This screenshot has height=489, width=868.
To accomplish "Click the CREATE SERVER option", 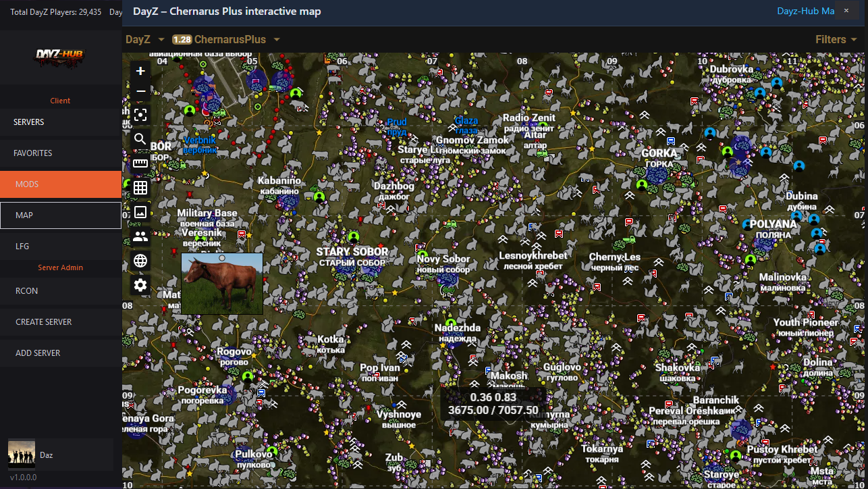I will point(61,321).
